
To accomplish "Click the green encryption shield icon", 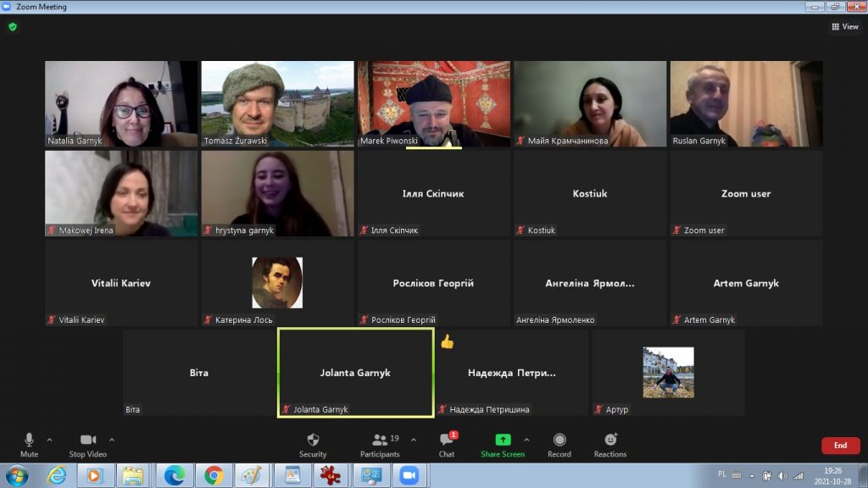I will coord(13,26).
